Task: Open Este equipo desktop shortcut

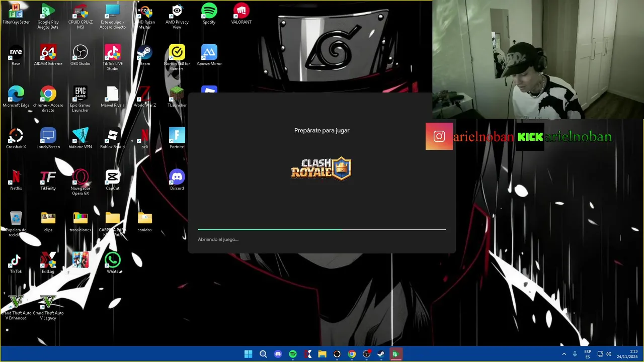Action: pos(112,16)
